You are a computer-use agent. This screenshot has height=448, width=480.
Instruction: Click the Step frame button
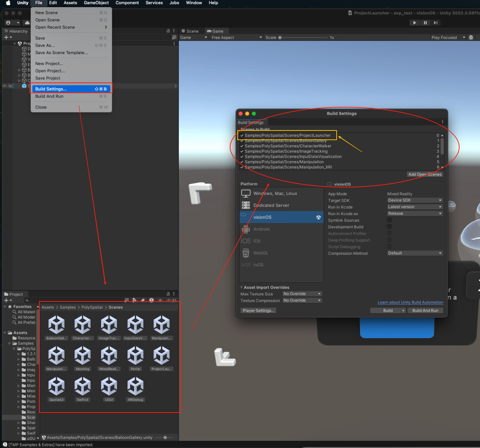tap(436, 23)
